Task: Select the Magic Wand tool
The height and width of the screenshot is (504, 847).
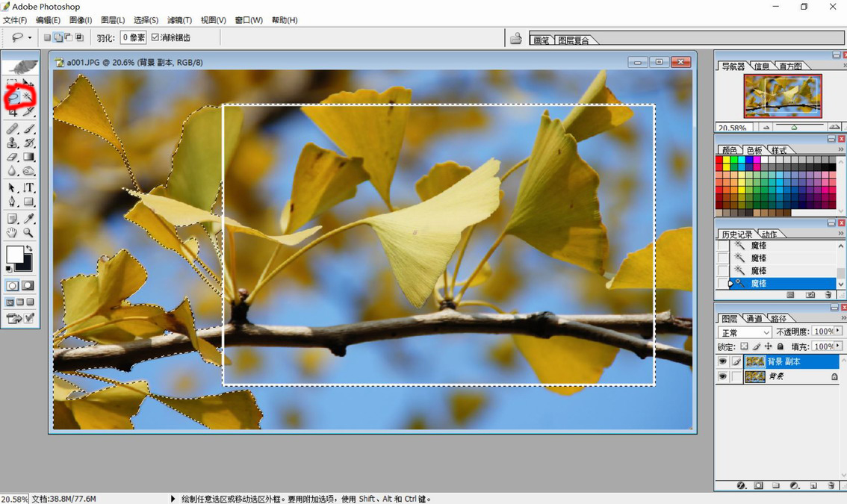Action: tap(28, 97)
